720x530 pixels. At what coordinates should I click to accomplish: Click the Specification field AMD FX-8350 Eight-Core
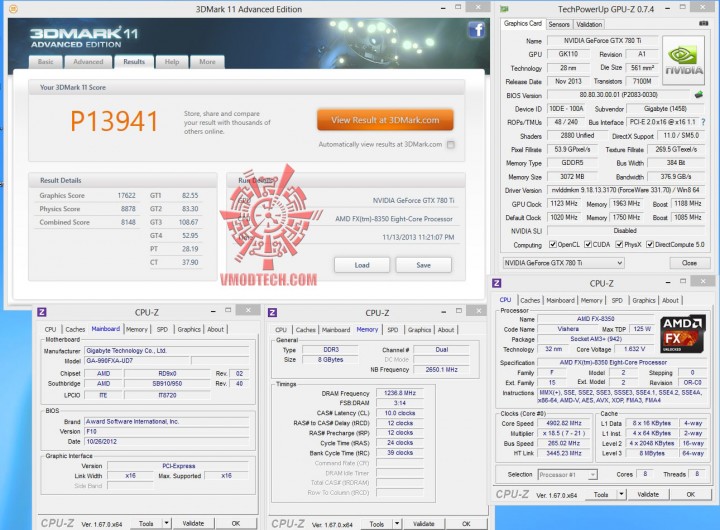tap(622, 362)
